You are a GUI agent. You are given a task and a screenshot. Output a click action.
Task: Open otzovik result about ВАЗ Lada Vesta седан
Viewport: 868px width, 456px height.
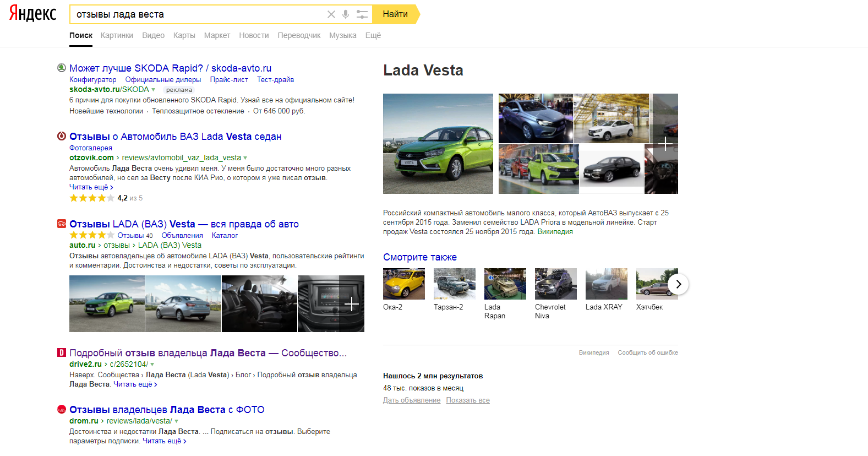pos(175,136)
